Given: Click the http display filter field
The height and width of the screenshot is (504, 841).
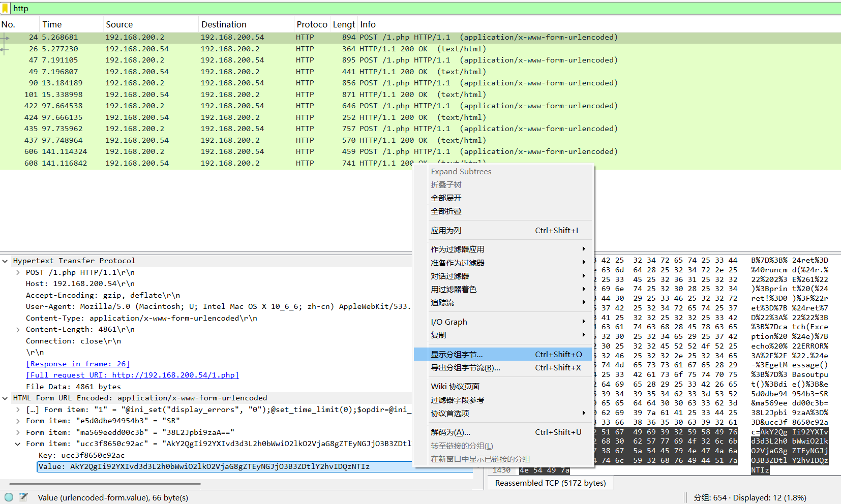Looking at the screenshot, I should [425, 8].
